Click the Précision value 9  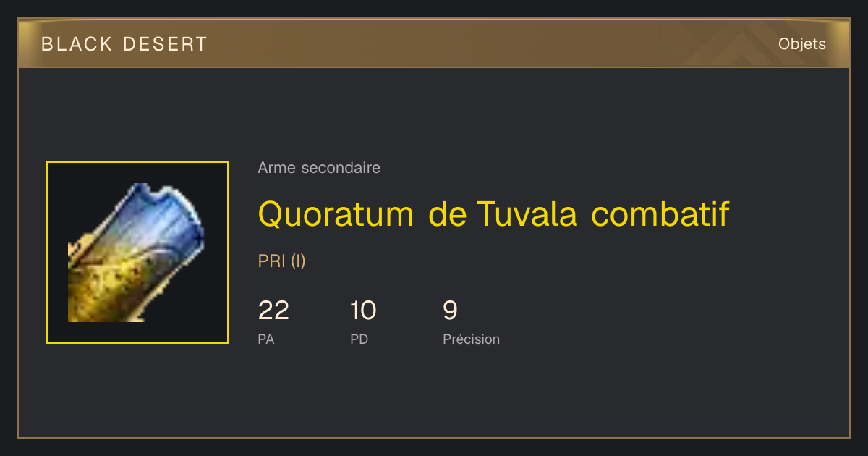click(x=450, y=311)
